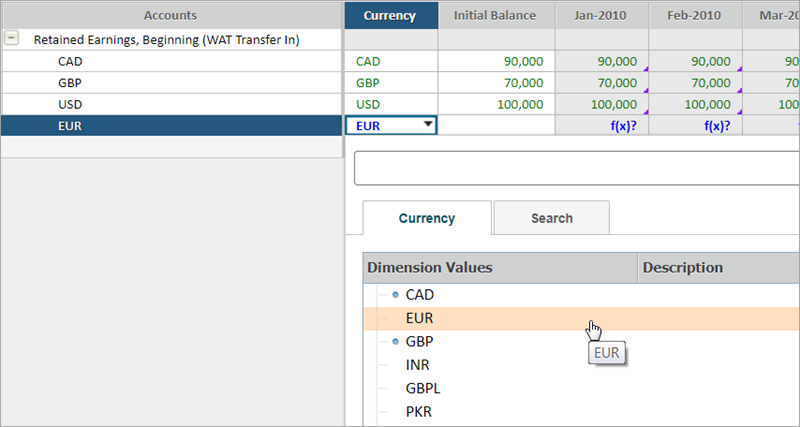
Task: Select the USD account row
Action: [x=171, y=104]
